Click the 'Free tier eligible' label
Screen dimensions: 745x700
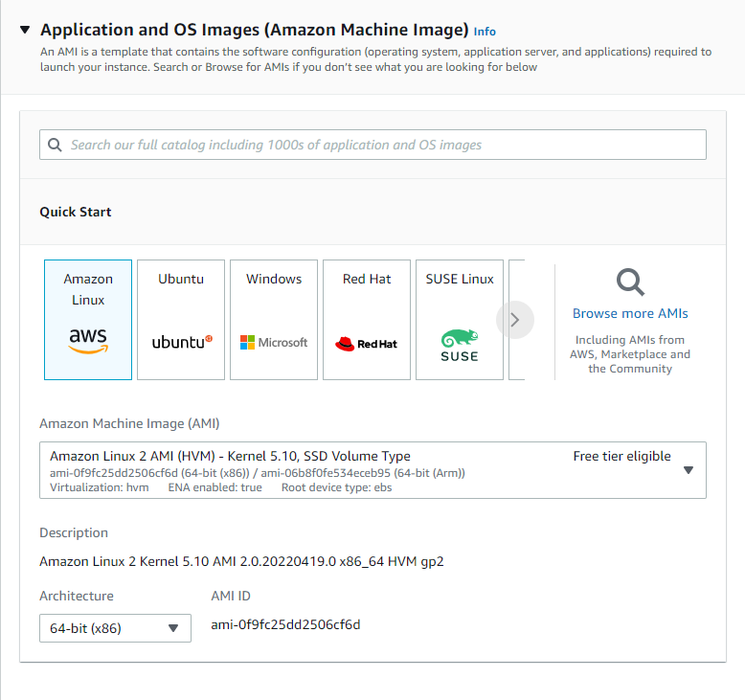click(621, 457)
